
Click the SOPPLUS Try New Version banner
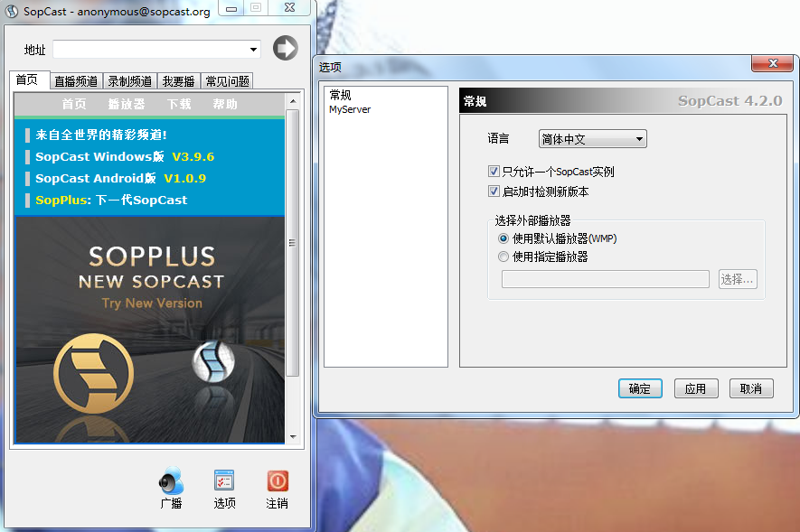pos(150,330)
